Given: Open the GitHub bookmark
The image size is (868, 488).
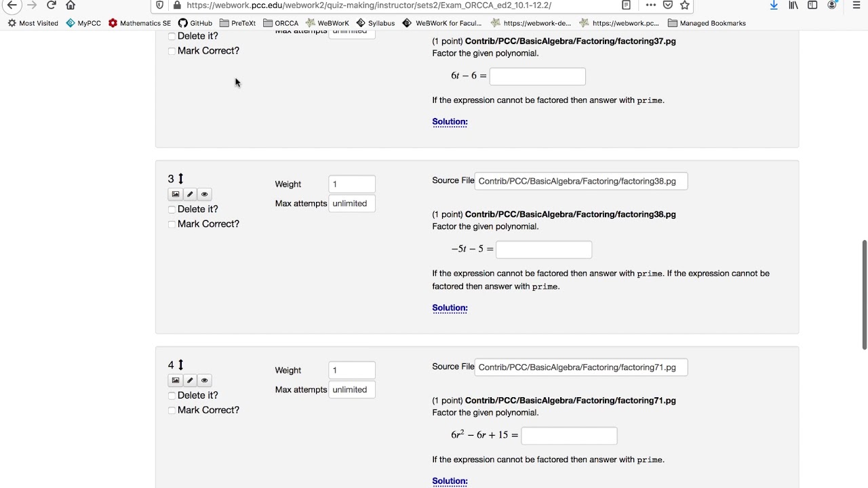Looking at the screenshot, I should point(195,23).
